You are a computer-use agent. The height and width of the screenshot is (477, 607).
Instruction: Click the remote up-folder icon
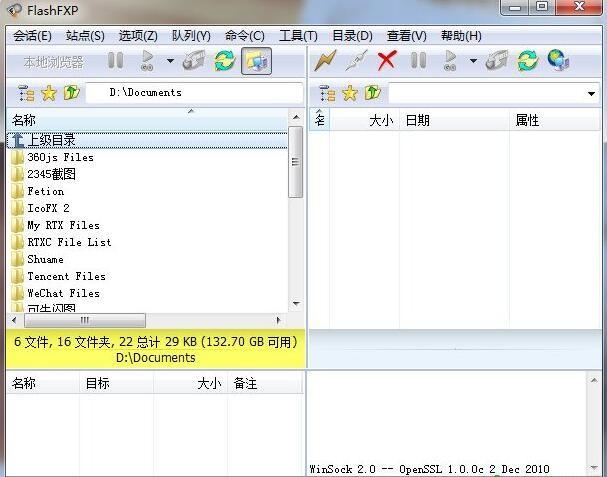tap(373, 93)
